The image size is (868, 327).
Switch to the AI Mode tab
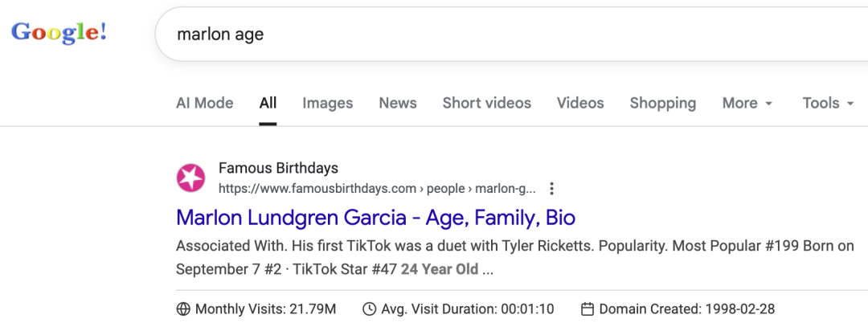point(205,103)
